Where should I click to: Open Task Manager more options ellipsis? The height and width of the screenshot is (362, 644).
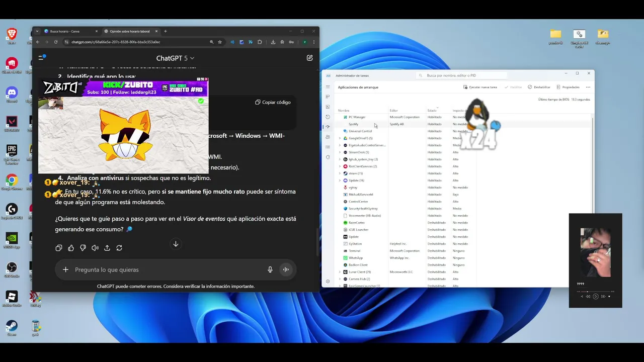[588, 87]
